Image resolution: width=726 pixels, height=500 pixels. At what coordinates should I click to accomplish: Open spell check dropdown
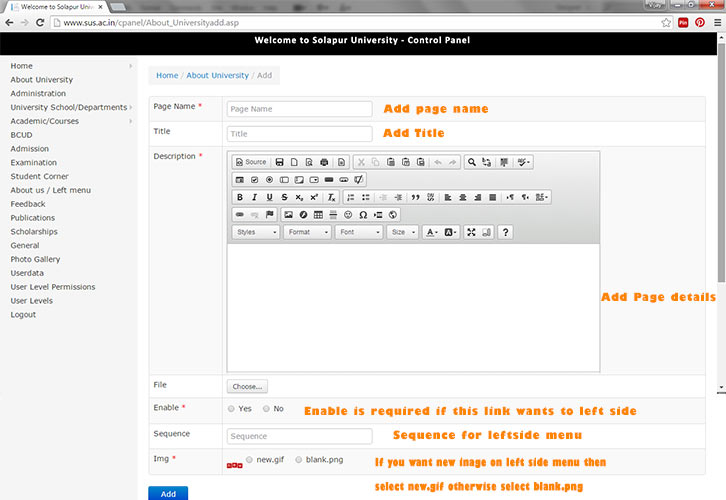[523, 162]
